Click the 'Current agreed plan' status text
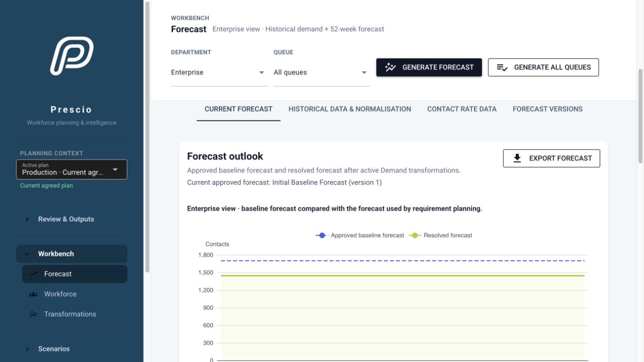The width and height of the screenshot is (644, 362). (46, 186)
